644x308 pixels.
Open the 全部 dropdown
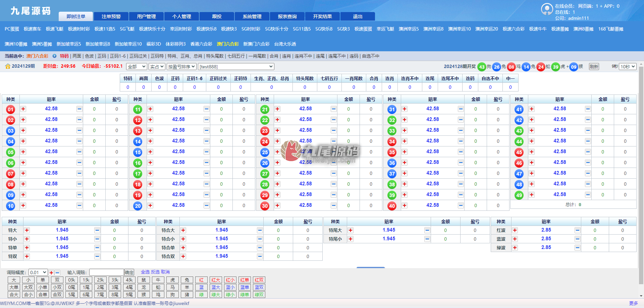click(x=137, y=67)
